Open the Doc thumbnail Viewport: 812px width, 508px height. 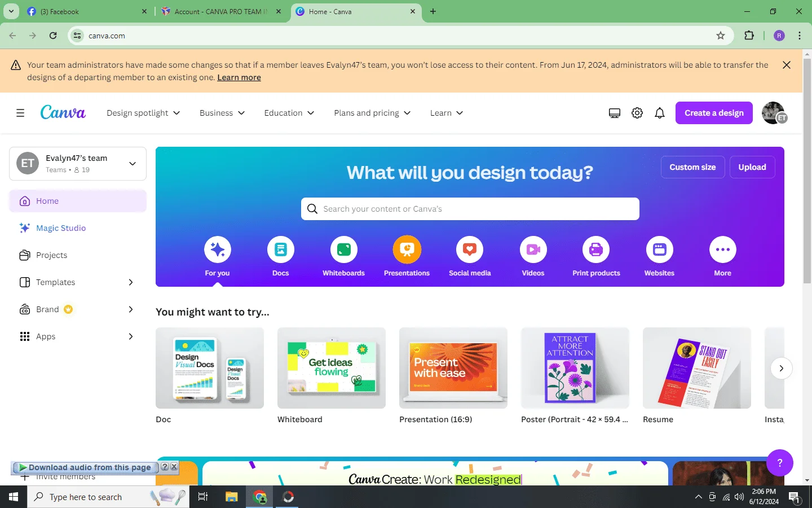(210, 368)
